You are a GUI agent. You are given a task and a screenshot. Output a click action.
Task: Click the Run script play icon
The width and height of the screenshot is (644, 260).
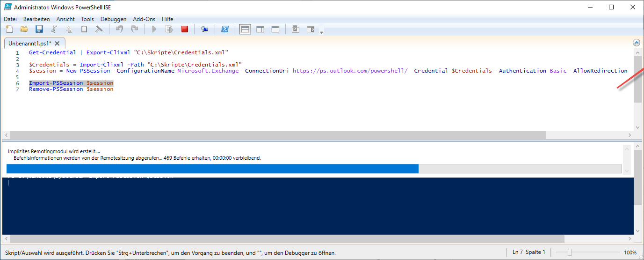pyautogui.click(x=154, y=30)
